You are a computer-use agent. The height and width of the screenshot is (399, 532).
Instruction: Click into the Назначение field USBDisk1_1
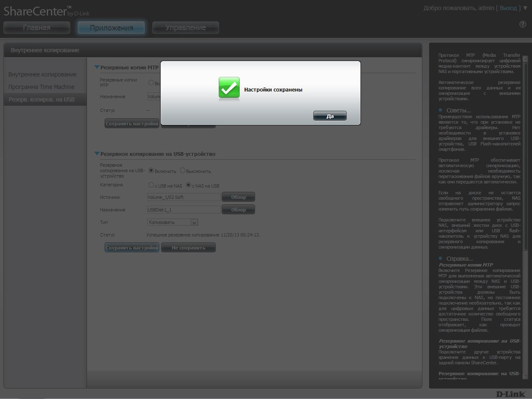pyautogui.click(x=184, y=210)
